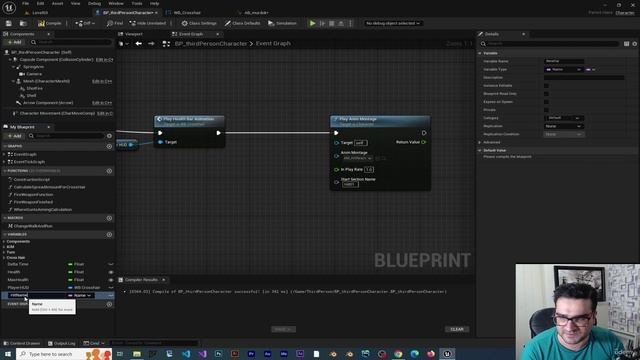Click the graph breadcrumb root icon
Viewport: 640px width, 360px height.
click(166, 43)
